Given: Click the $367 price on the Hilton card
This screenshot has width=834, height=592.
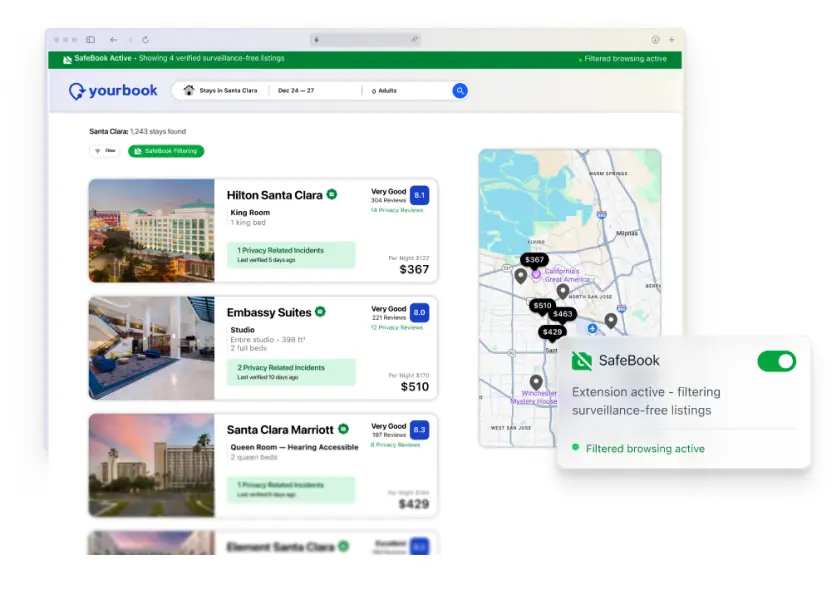Looking at the screenshot, I should tap(414, 270).
